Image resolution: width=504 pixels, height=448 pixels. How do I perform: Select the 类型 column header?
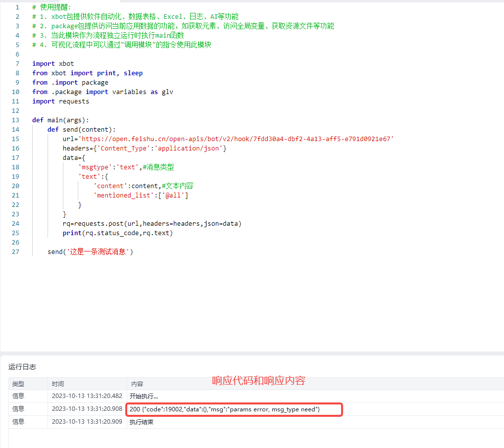(x=18, y=384)
